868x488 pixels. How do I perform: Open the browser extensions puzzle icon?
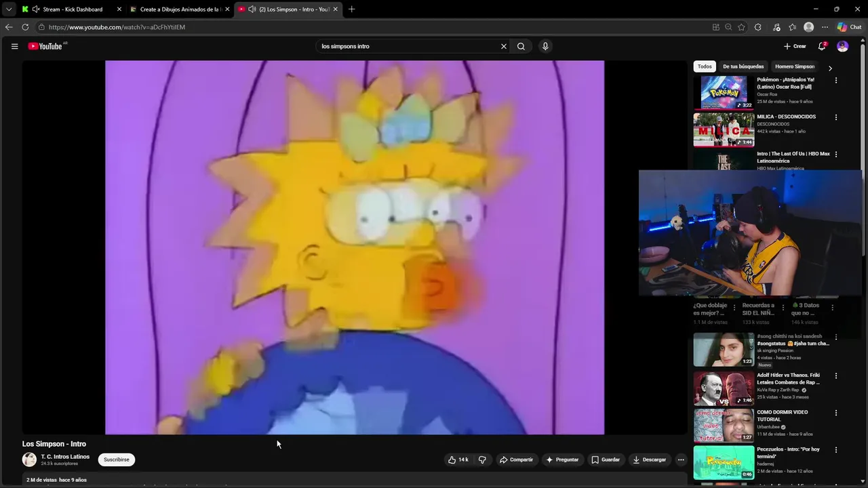coord(758,27)
